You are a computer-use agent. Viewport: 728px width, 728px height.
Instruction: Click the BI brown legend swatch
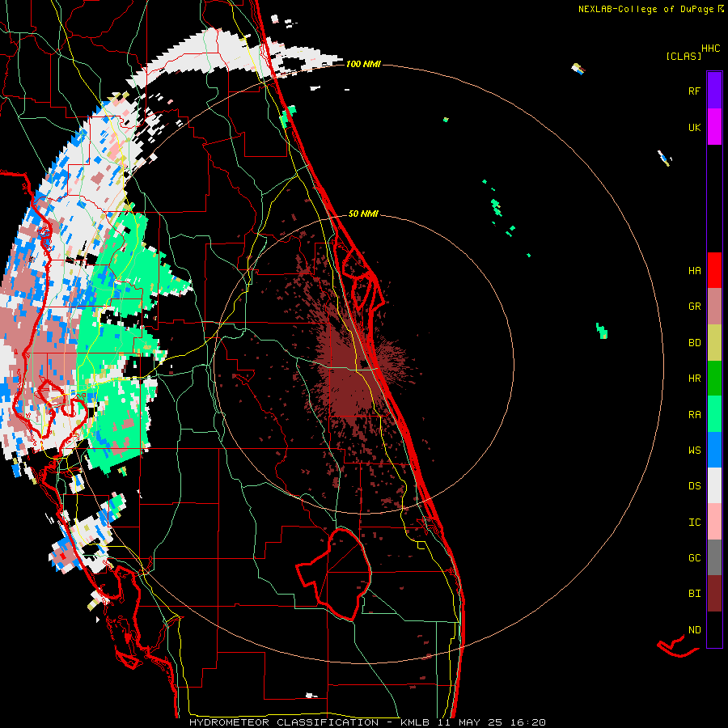point(714,594)
